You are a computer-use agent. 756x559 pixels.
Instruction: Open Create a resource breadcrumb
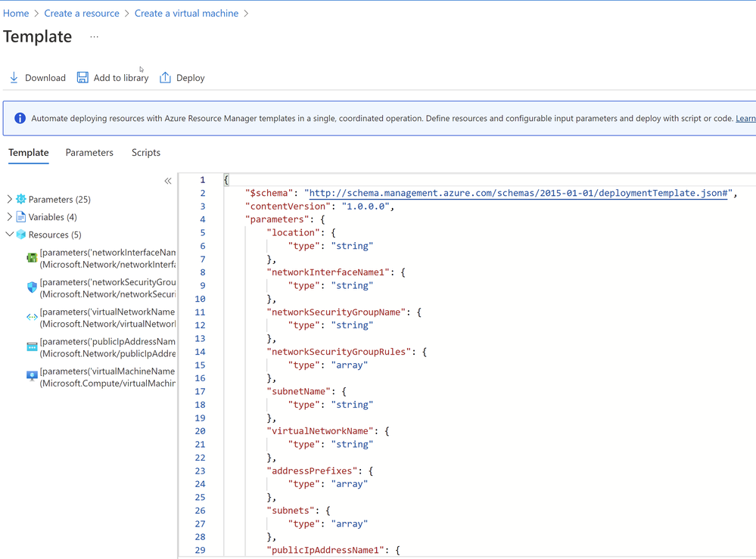[x=82, y=14]
